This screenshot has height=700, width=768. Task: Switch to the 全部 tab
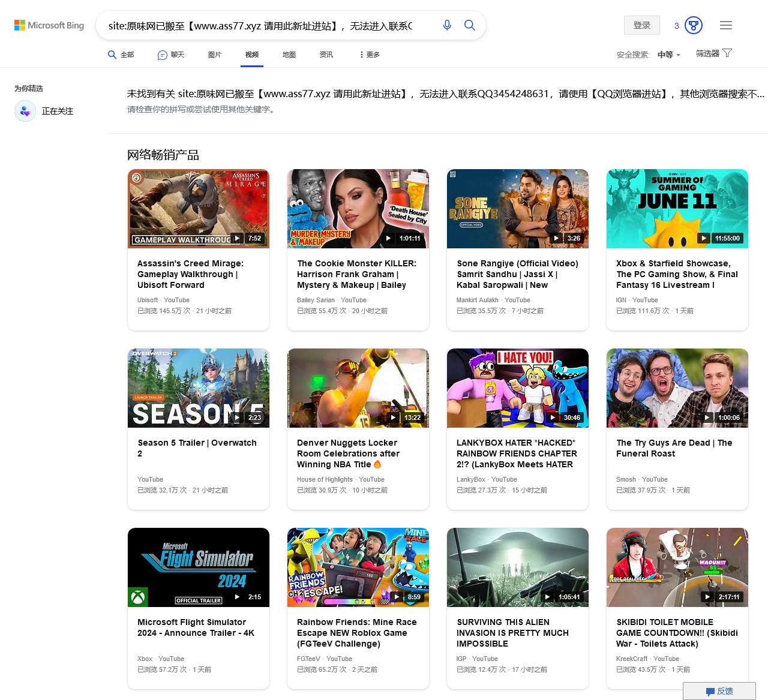pos(121,55)
